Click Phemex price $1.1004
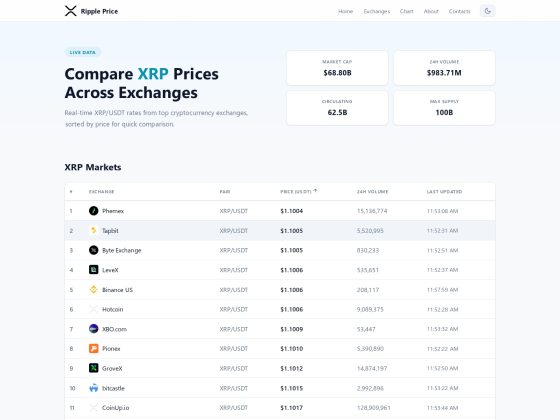 [x=291, y=211]
